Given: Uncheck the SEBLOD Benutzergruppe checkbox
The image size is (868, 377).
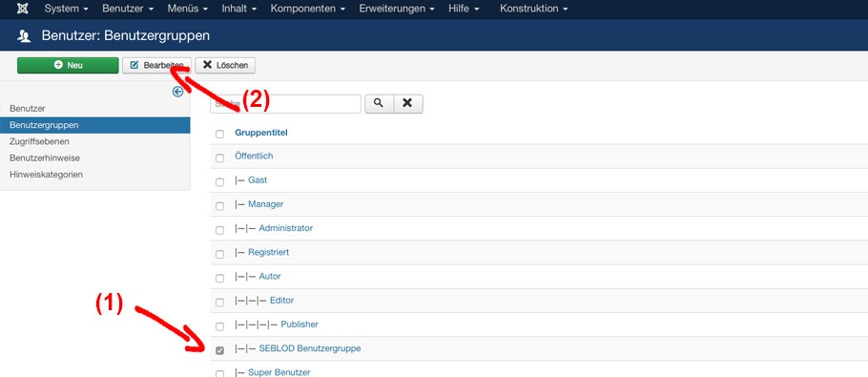Looking at the screenshot, I should click(x=219, y=350).
